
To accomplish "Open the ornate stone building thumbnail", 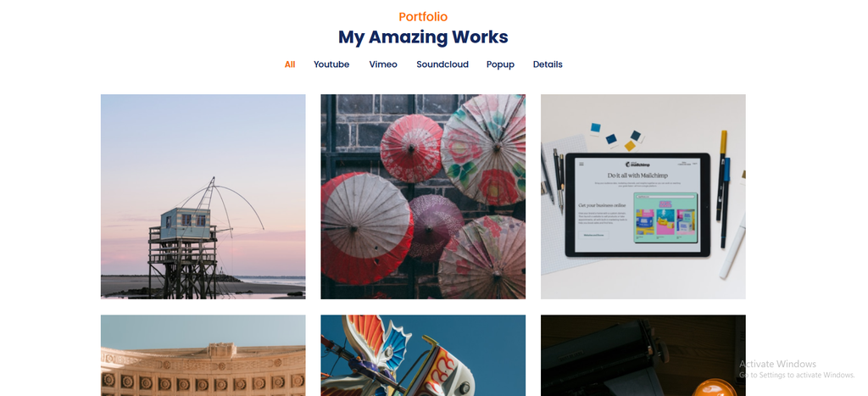I will 203,355.
